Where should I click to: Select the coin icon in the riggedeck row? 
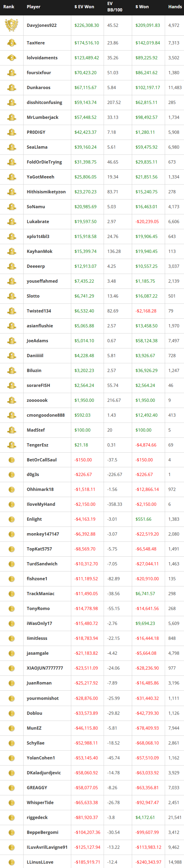pyautogui.click(x=11, y=817)
